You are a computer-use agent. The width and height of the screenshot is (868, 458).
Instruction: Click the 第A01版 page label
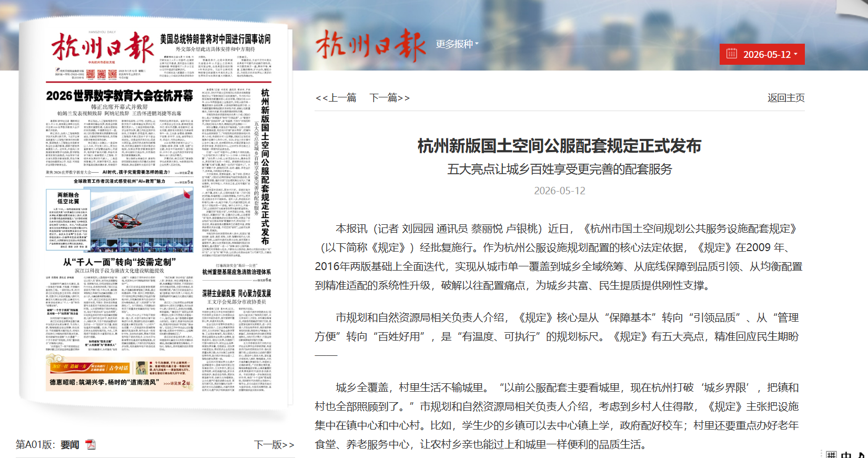click(35, 445)
